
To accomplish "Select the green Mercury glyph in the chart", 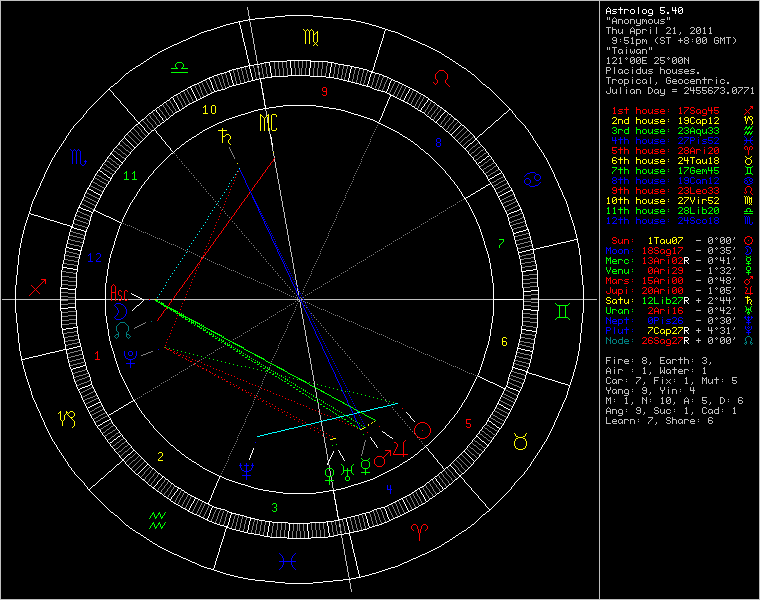I will [x=366, y=466].
